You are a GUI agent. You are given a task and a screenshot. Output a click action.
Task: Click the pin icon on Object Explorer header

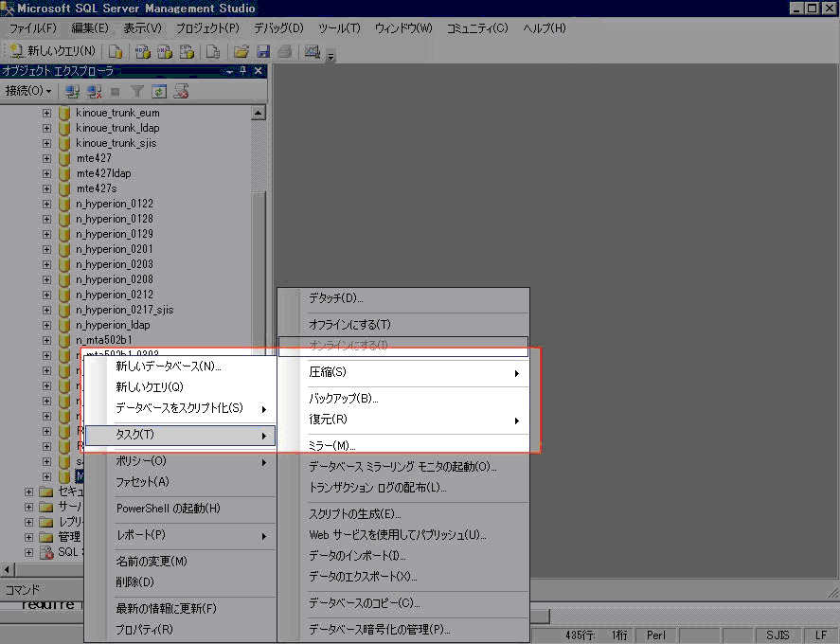click(243, 71)
